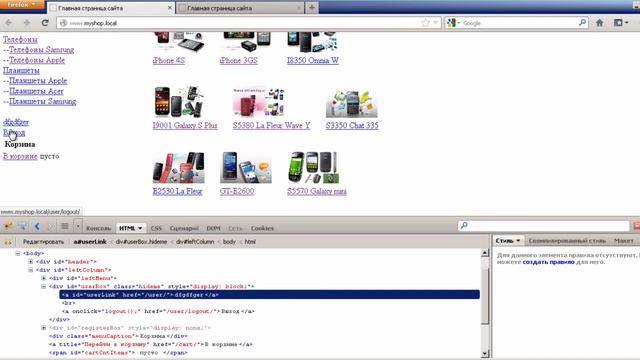Go to the Home page icon
Image resolution: width=640 pixels, height=360 pixels.
pos(600,23)
